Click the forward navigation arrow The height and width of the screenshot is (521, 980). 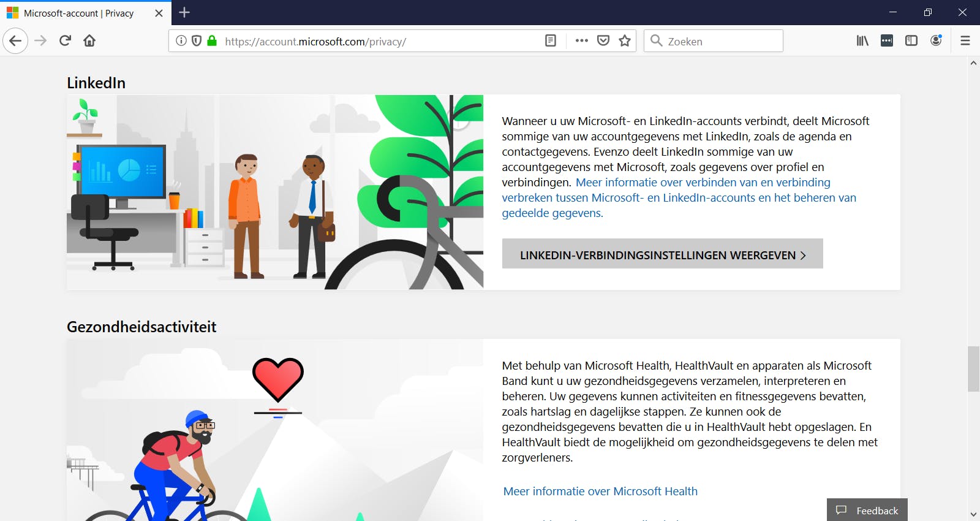click(41, 41)
